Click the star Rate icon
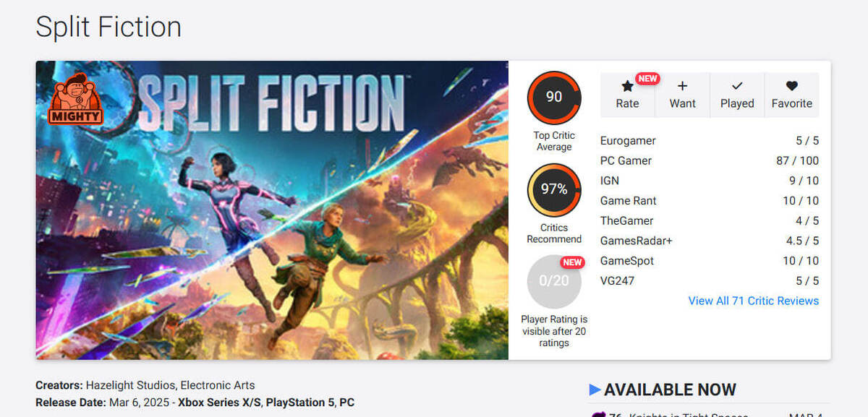Image resolution: width=868 pixels, height=417 pixels. (627, 86)
